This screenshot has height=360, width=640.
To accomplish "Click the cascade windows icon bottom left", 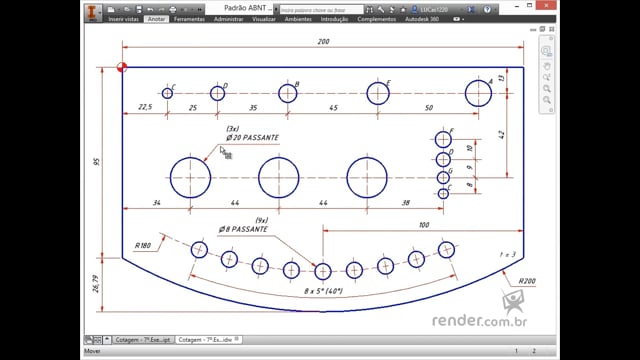I will pyautogui.click(x=89, y=340).
